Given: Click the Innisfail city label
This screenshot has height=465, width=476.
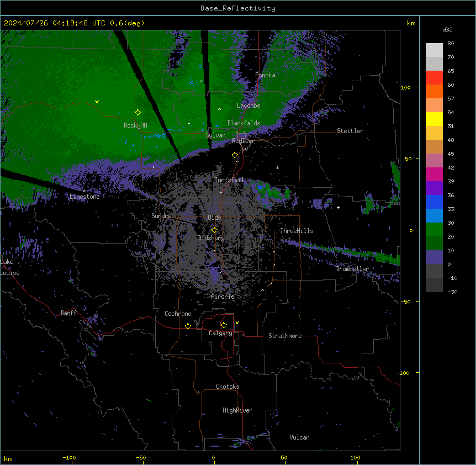Looking at the screenshot, I should (229, 180).
